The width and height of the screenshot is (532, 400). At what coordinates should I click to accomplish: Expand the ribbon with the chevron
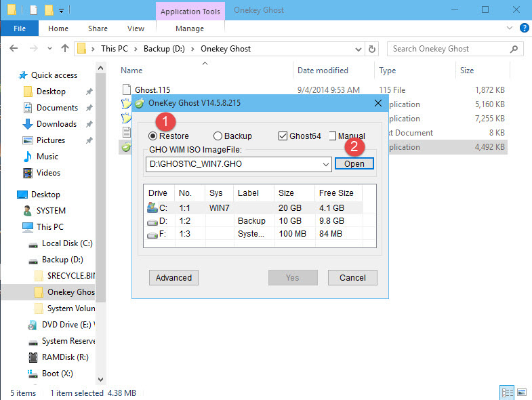509,28
